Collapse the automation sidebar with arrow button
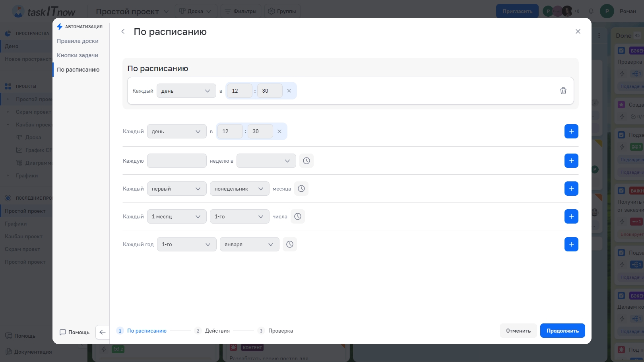The height and width of the screenshot is (362, 644). click(103, 332)
